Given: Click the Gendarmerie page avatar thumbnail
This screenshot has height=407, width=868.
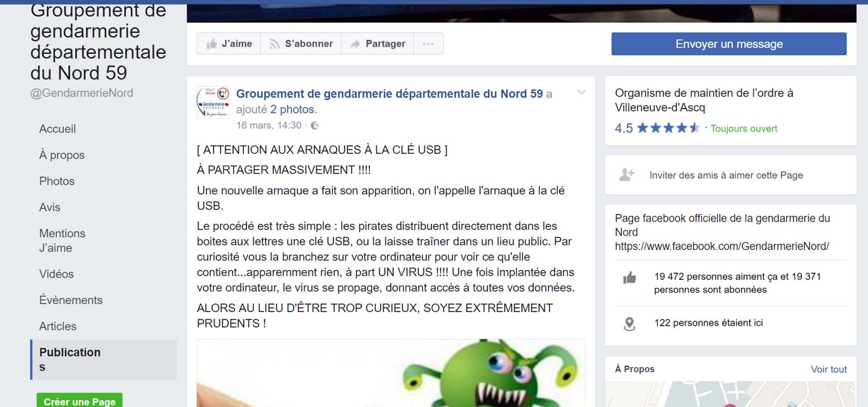Looking at the screenshot, I should pyautogui.click(x=213, y=102).
